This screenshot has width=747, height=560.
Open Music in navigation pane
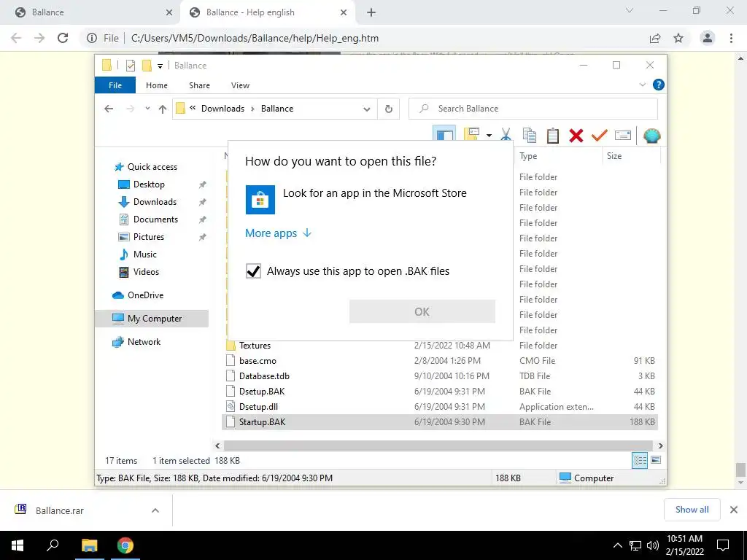(145, 254)
